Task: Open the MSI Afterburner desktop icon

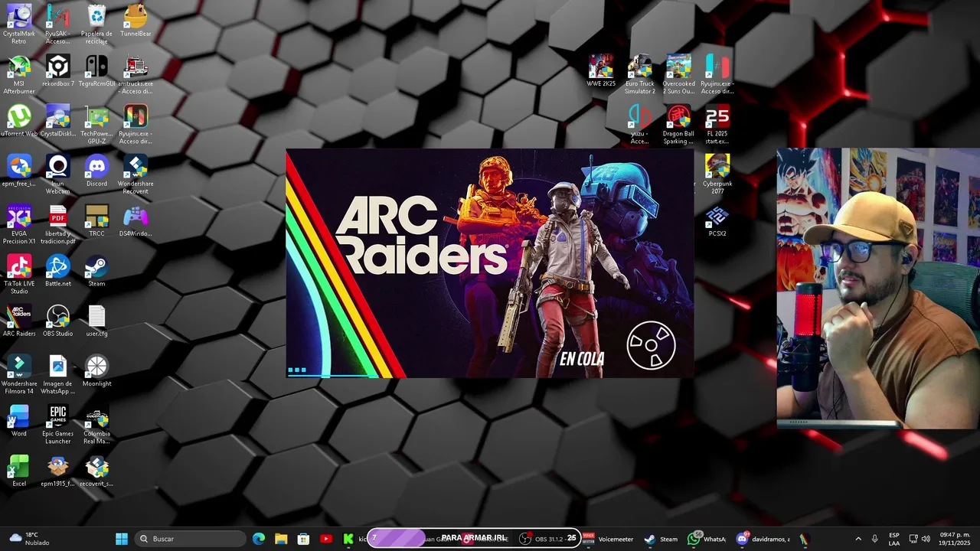Action: tap(18, 74)
